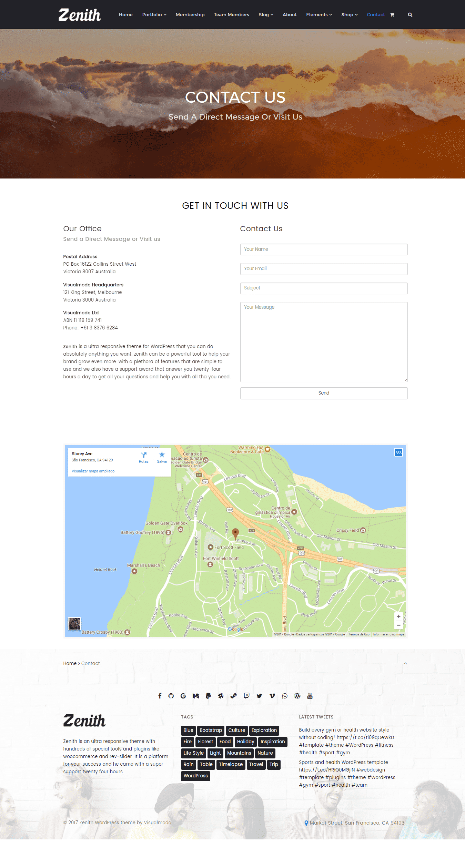Viewport: 465px width, 868px height.
Task: Zoom in the map with plus button
Action: (x=398, y=616)
